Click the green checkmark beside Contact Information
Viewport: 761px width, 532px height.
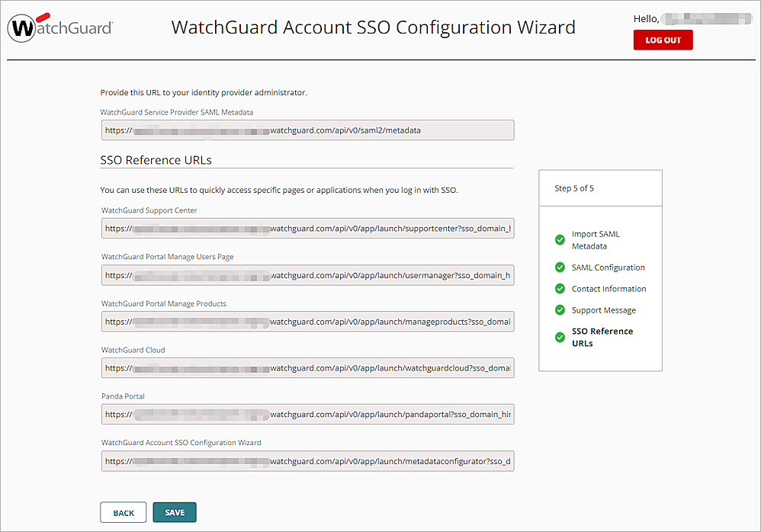pos(560,289)
